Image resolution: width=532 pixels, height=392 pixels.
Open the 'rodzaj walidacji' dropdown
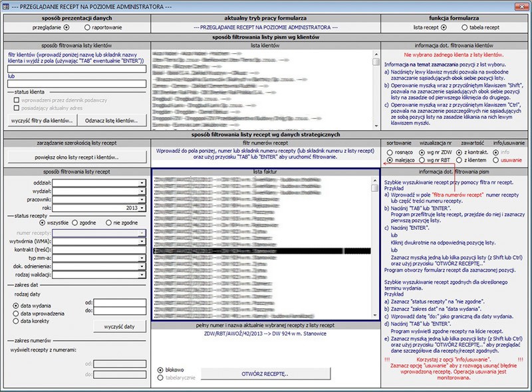(142, 274)
